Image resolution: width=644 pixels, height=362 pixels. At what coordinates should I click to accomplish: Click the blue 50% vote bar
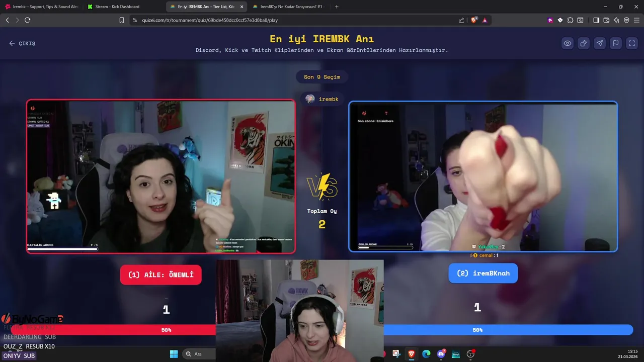click(508, 330)
